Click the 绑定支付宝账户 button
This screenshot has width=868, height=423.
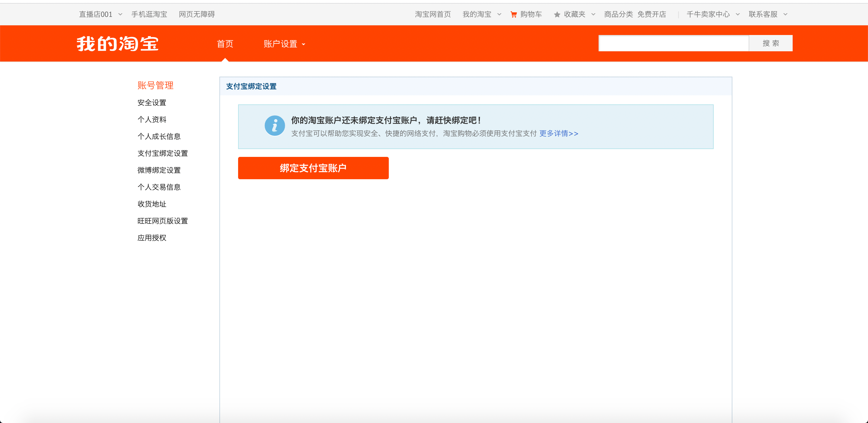pos(313,168)
